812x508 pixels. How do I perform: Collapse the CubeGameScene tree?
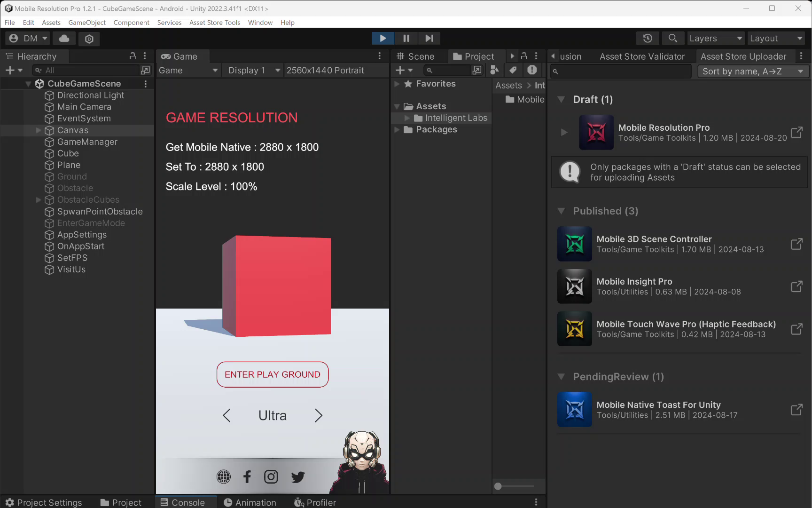pyautogui.click(x=28, y=84)
